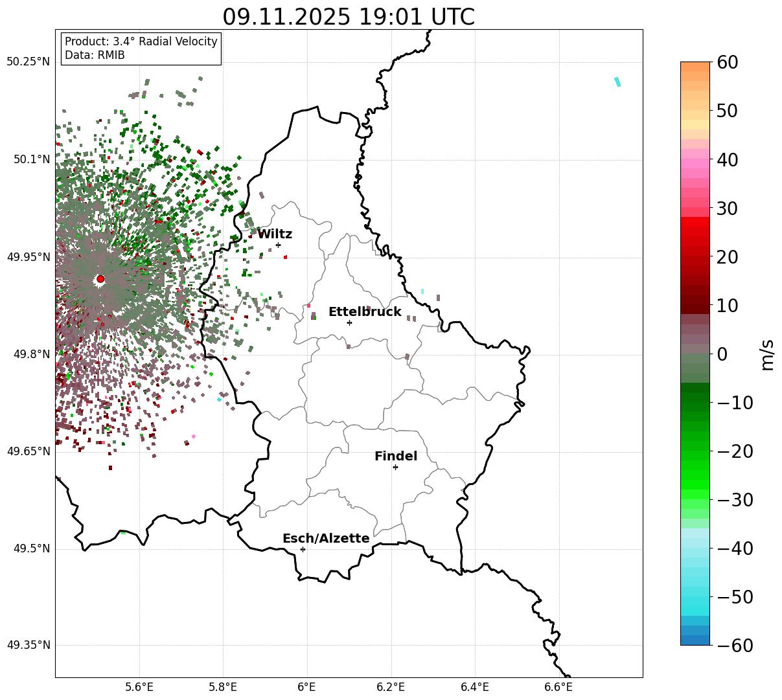Click the 49.35°N latitude label
782x700 pixels.
(x=28, y=645)
